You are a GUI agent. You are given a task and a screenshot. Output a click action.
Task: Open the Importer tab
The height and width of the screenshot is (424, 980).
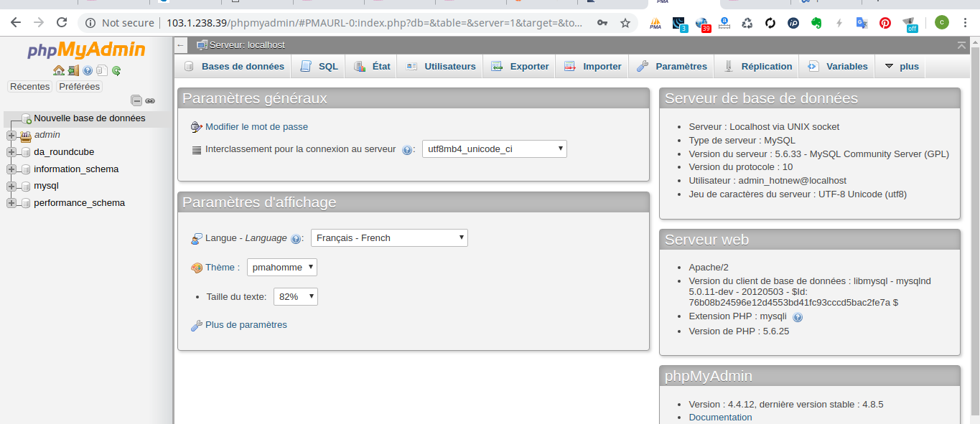[593, 66]
